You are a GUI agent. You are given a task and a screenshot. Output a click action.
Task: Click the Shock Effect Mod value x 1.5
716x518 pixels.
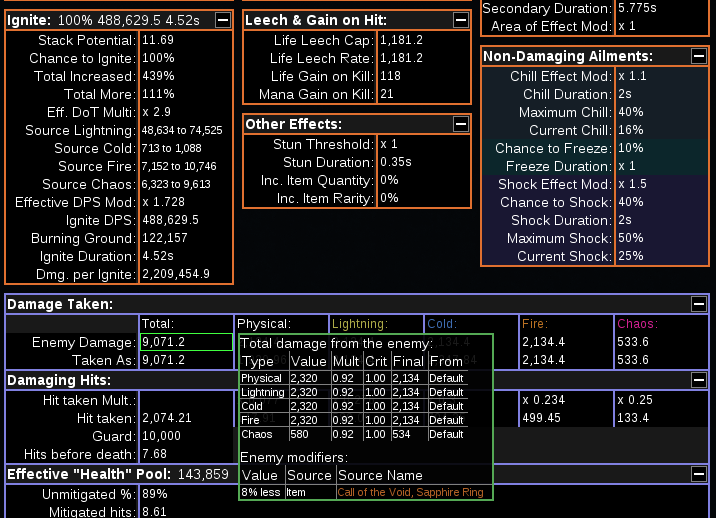(632, 184)
